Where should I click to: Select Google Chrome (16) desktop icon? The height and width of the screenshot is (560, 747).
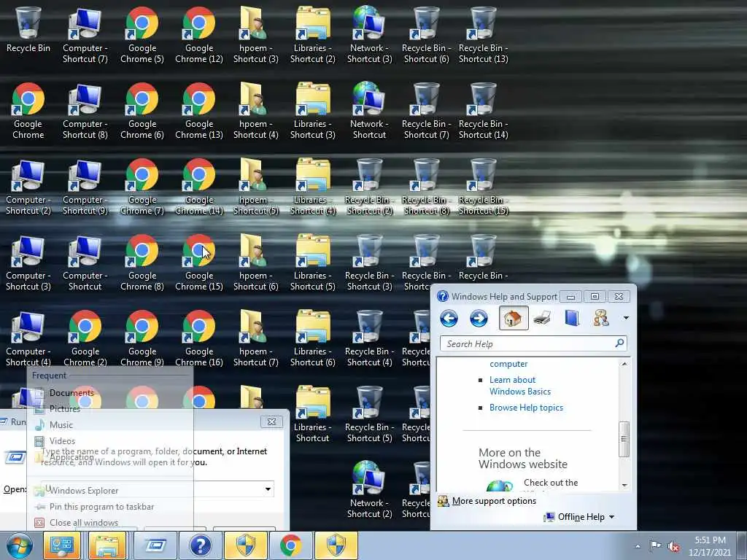point(198,338)
